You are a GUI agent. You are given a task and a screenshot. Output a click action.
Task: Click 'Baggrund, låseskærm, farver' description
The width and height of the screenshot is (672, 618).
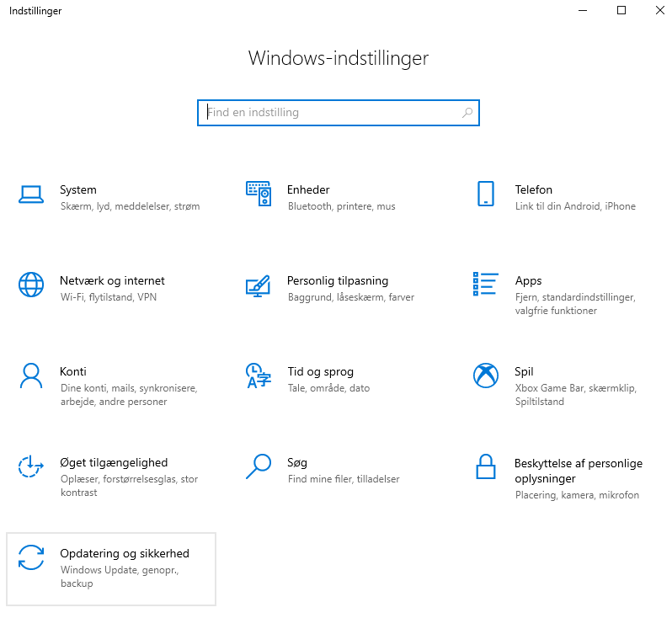[x=351, y=297]
